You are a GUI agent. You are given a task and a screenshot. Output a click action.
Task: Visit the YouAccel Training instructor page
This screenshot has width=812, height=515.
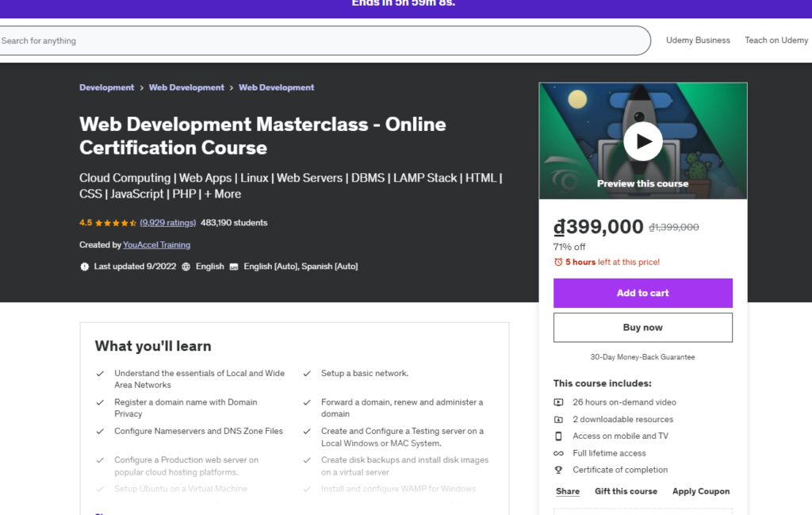pyautogui.click(x=156, y=244)
